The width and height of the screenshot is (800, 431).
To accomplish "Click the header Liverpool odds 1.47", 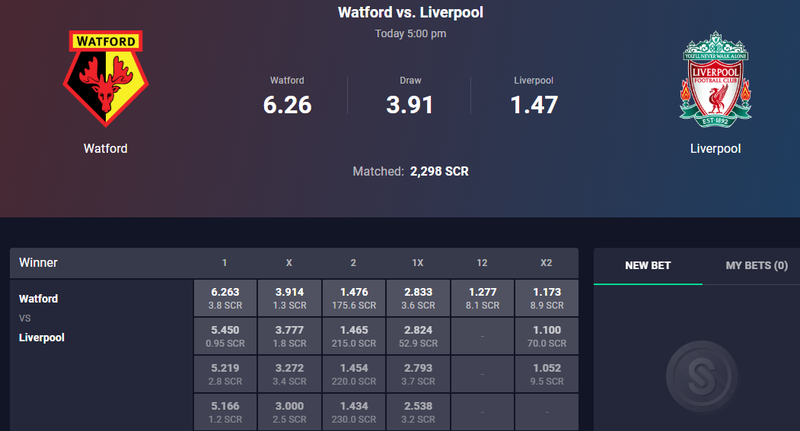I will tap(534, 105).
